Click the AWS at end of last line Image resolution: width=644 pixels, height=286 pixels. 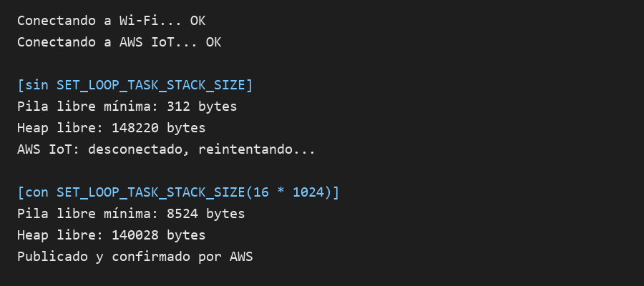click(x=241, y=257)
